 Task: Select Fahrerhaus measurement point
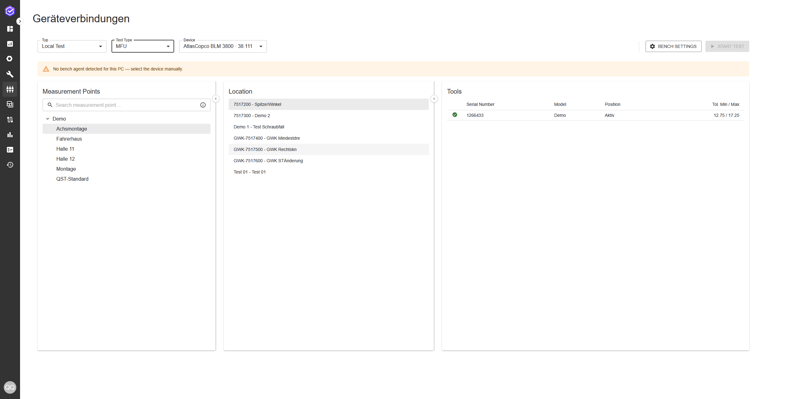tap(127, 139)
